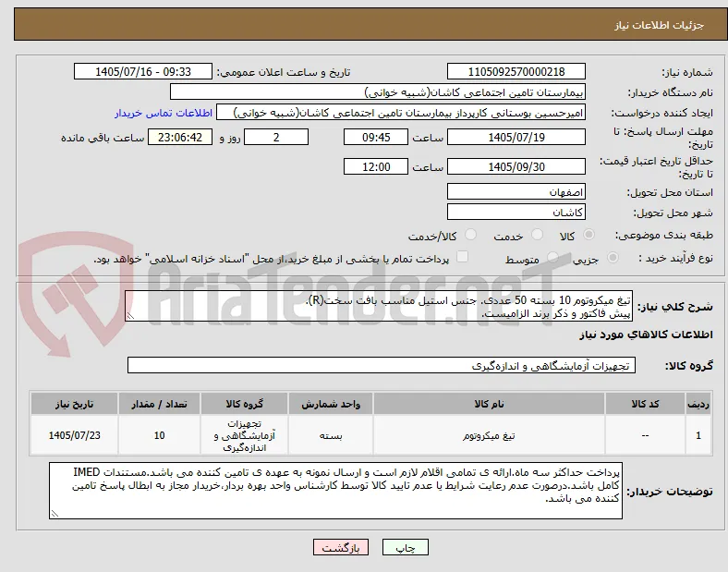Click the need date cell 1405/07/23
This screenshot has height=572, width=728.
74,435
